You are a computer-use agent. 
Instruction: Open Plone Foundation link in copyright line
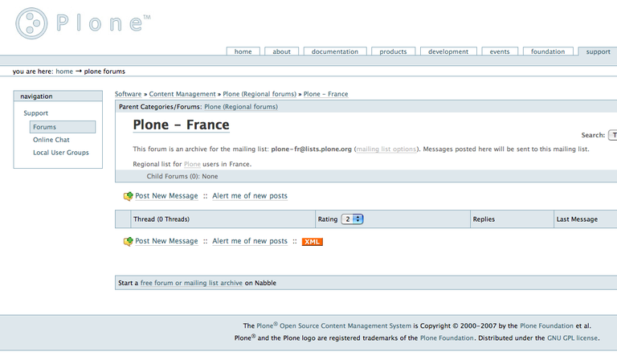(546, 325)
